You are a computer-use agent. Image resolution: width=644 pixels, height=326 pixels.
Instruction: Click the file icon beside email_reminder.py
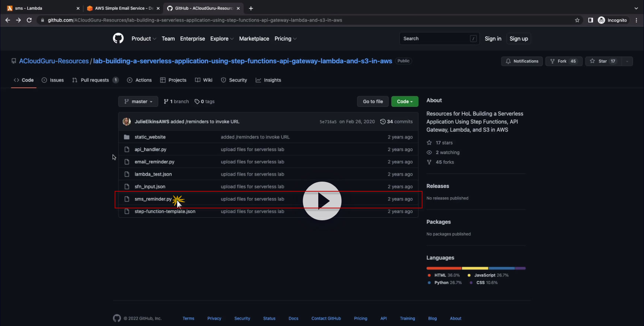point(127,162)
